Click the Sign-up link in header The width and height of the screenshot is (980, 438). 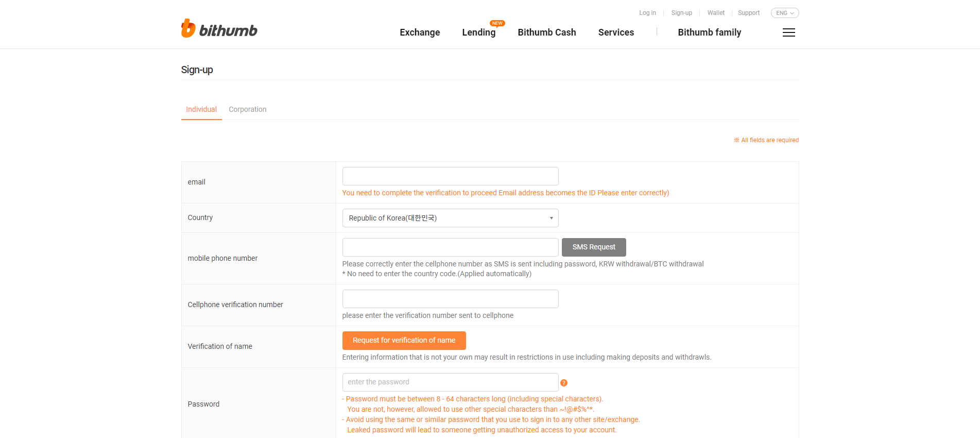pyautogui.click(x=681, y=13)
